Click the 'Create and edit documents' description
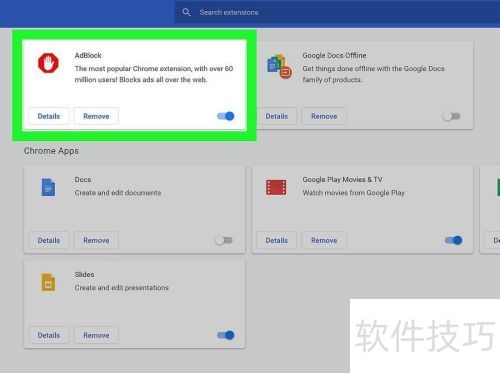Viewport: 500px width, 373px height. pos(118,193)
